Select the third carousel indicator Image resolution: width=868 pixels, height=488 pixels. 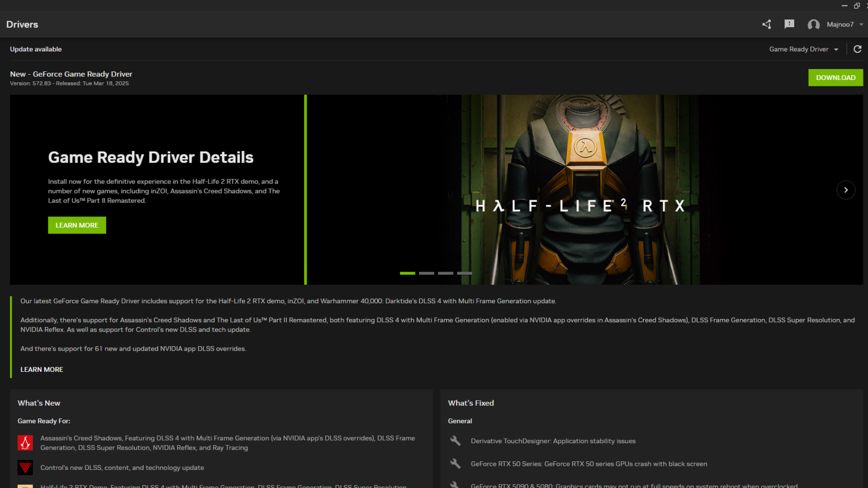pyautogui.click(x=445, y=273)
